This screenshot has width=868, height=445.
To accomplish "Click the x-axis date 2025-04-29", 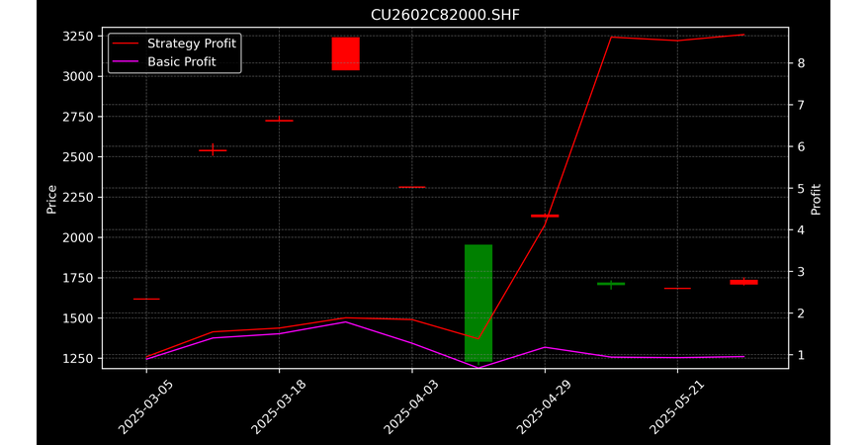I will [544, 407].
